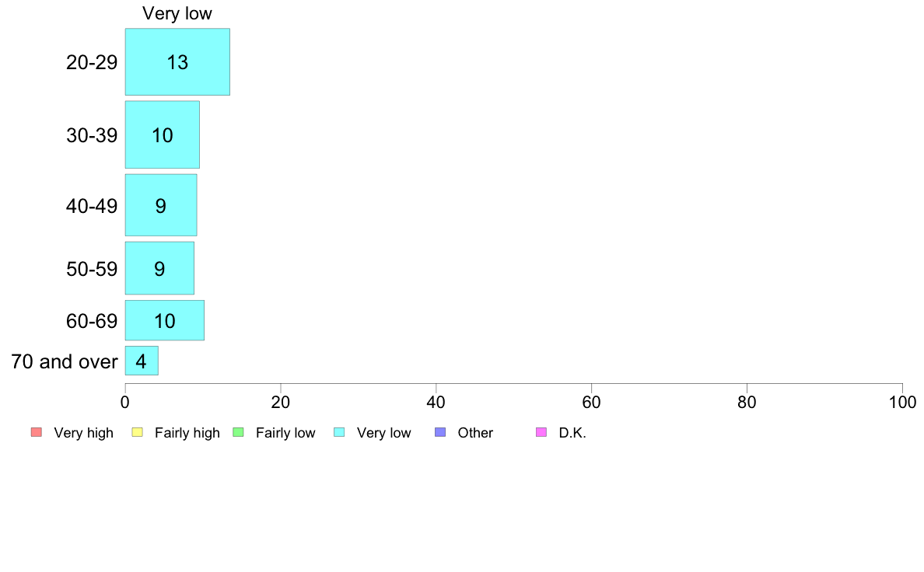Click the 20-29 age group label
Screen dimensions: 924x572
91,62
